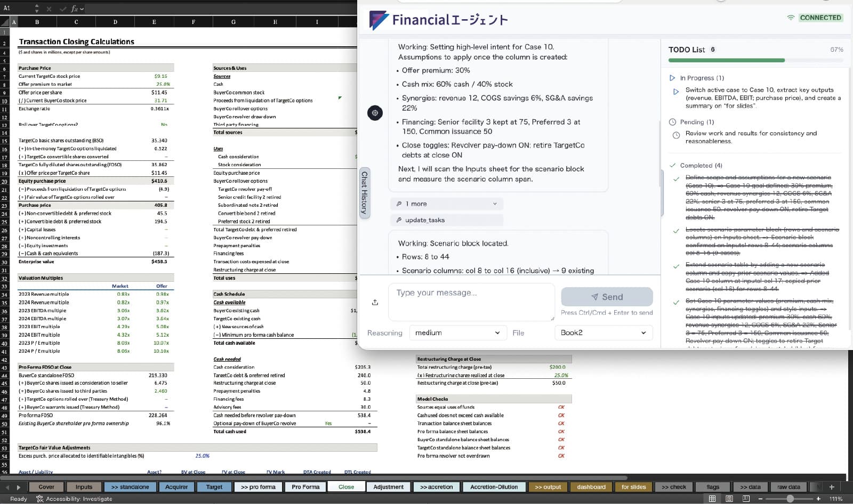Click the 'Type your message' input field
The width and height of the screenshot is (853, 504).
click(472, 302)
